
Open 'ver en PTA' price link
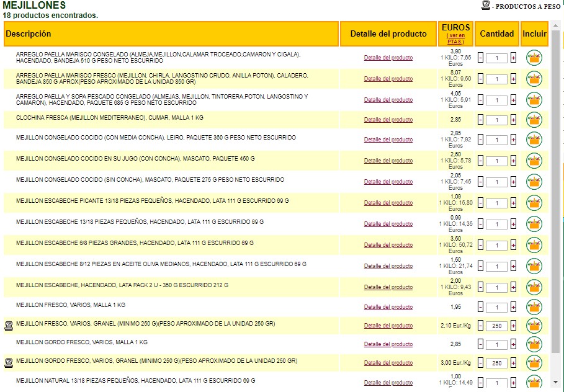(455, 38)
